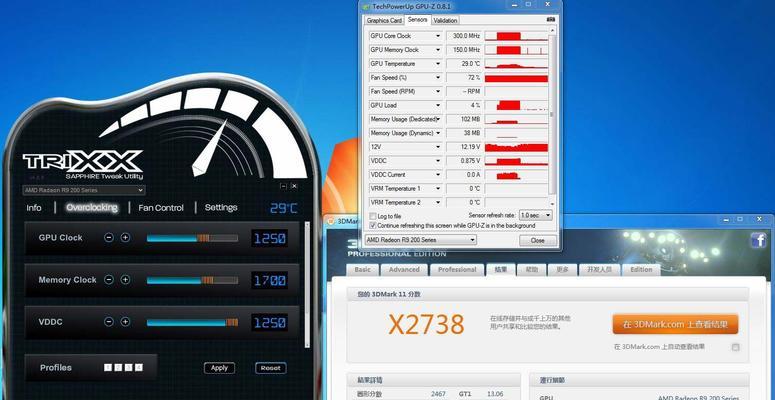The height and width of the screenshot is (400, 775).
Task: Click the GPU-Z title bar app icon
Action: pos(365,6)
